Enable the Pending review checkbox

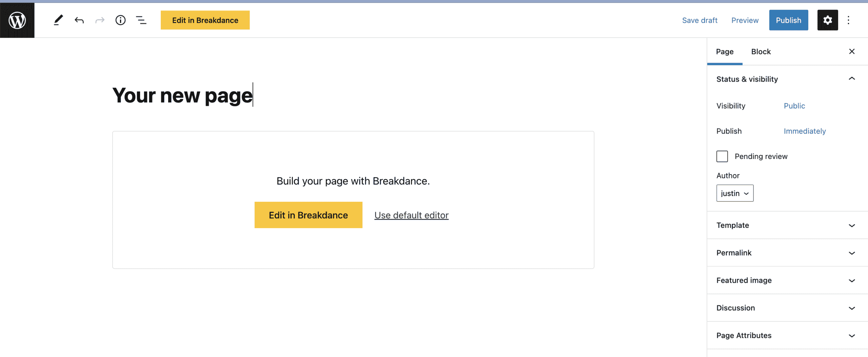[x=722, y=156]
